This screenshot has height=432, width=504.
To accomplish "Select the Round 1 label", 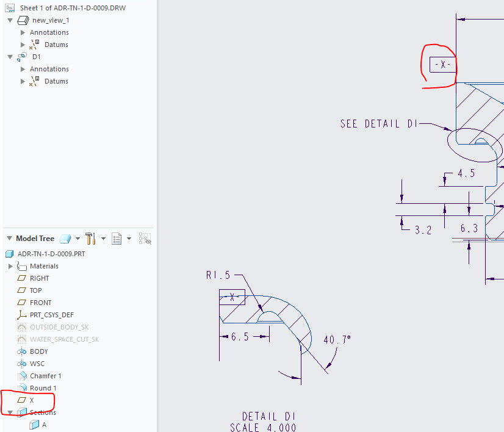I will click(x=43, y=388).
